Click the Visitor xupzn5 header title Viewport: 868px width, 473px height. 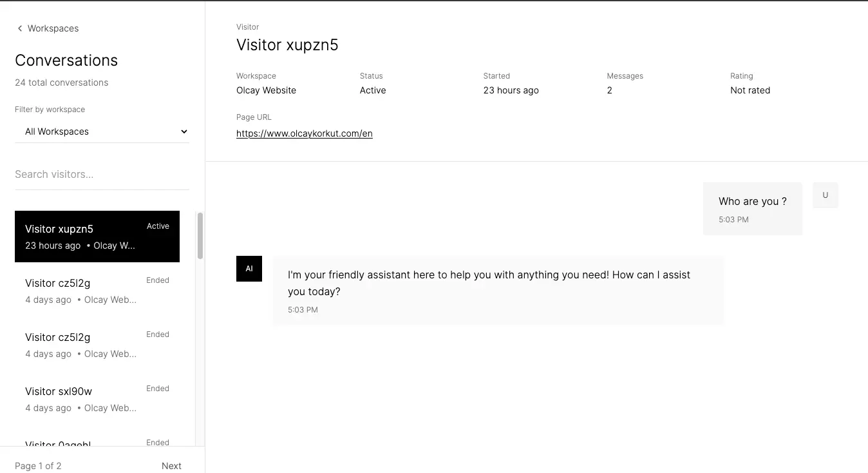click(287, 44)
